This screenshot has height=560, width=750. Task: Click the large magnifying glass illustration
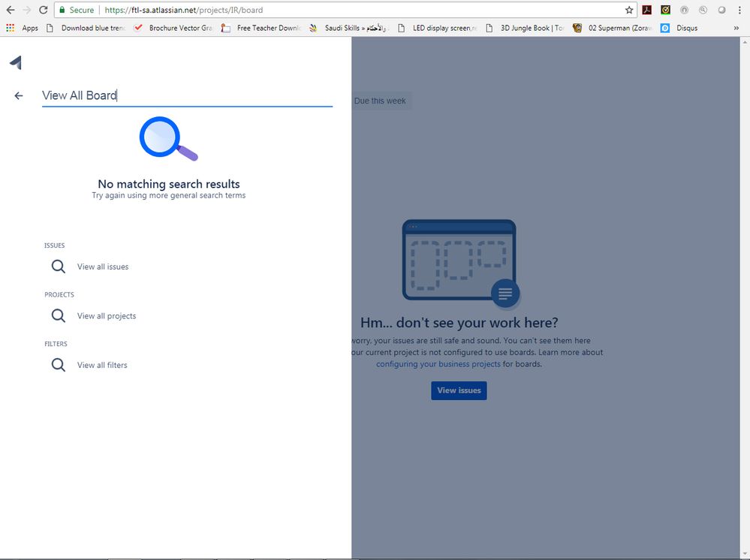[x=168, y=139]
